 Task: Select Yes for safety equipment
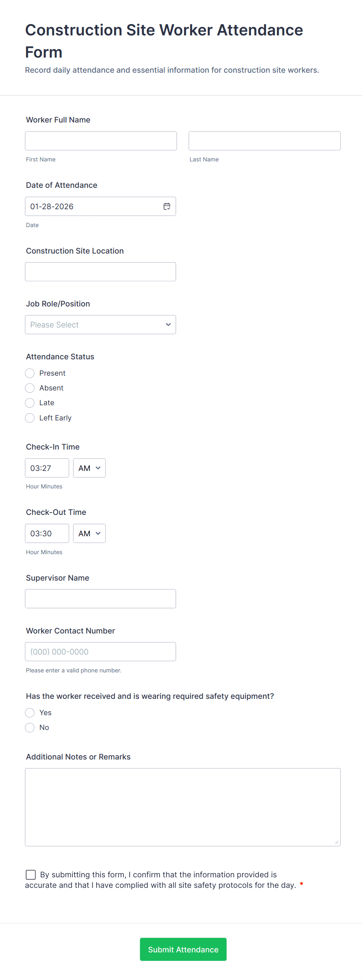tap(30, 713)
